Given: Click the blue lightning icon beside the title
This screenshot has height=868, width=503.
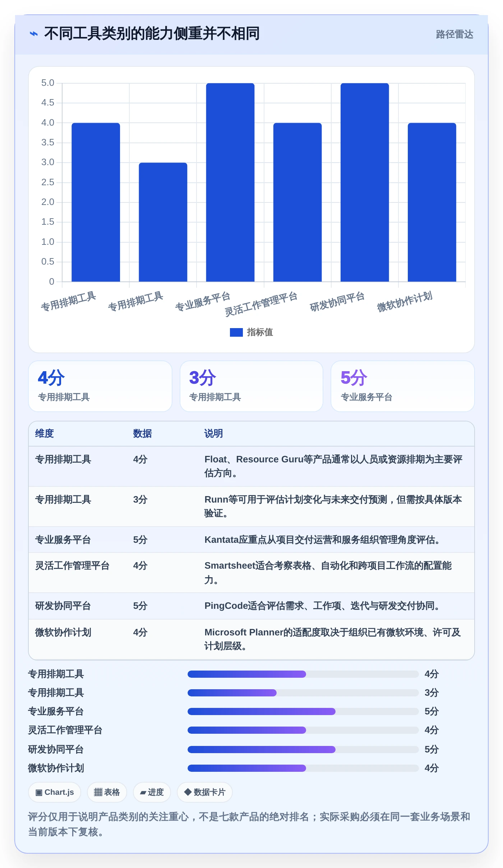Looking at the screenshot, I should click(34, 34).
